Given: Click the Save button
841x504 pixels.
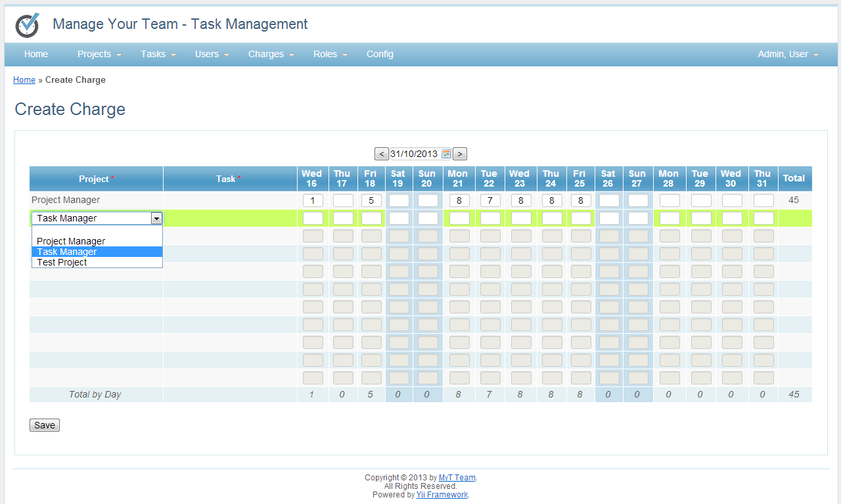Looking at the screenshot, I should click(x=44, y=424).
